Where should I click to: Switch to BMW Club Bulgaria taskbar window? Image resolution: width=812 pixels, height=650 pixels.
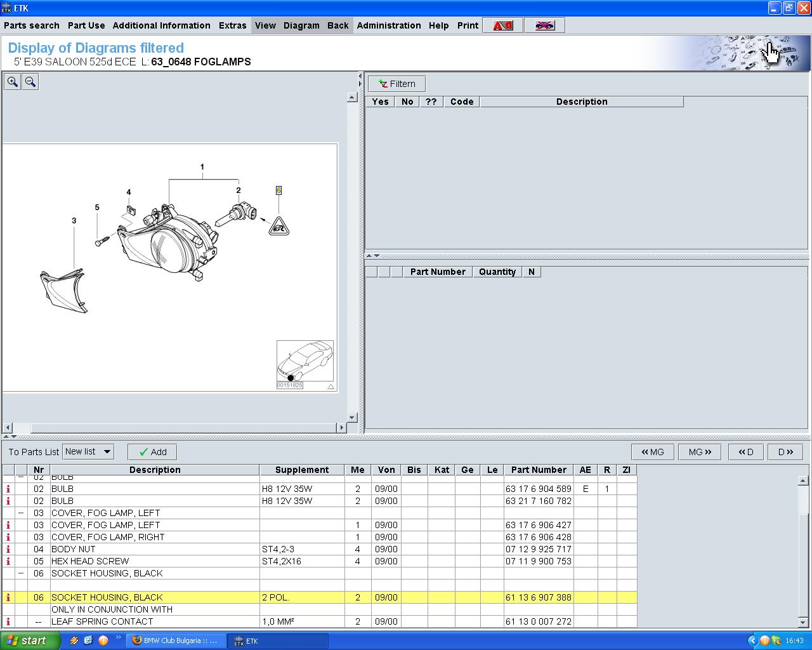click(176, 640)
